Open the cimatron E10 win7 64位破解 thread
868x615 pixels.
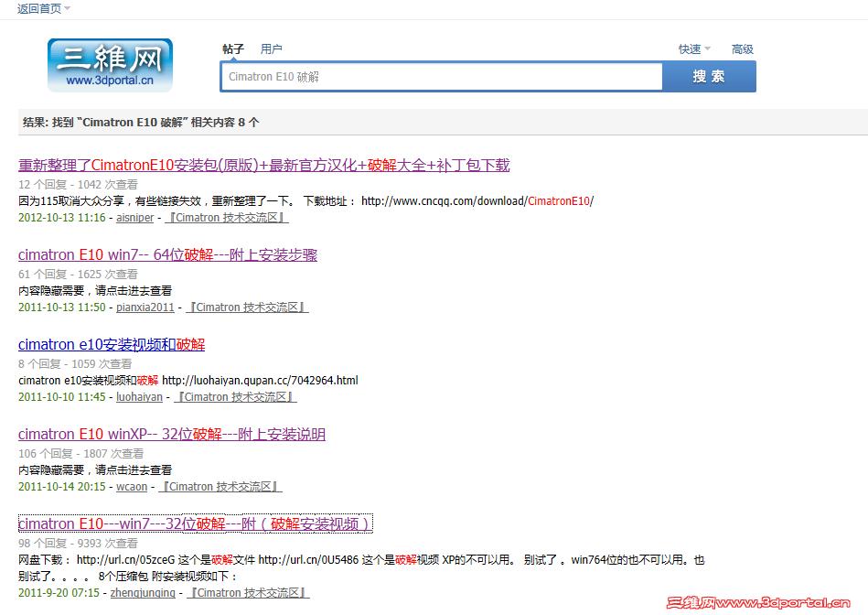click(167, 254)
